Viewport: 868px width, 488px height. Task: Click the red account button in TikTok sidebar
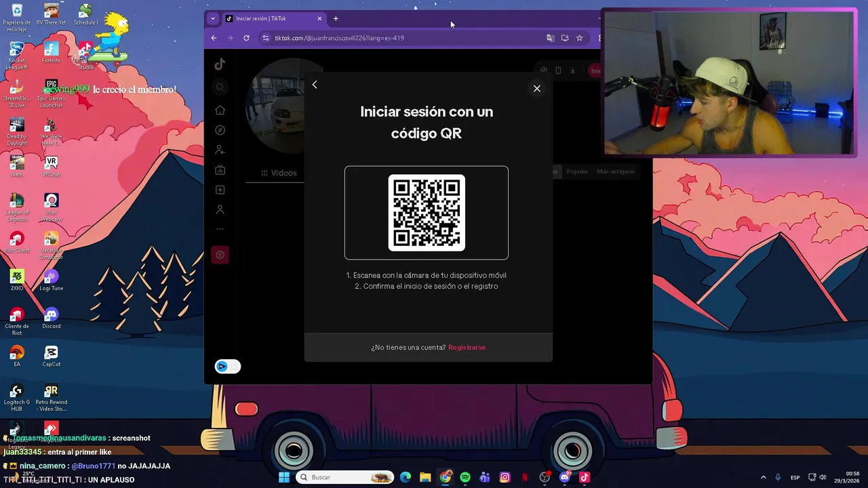pos(220,255)
